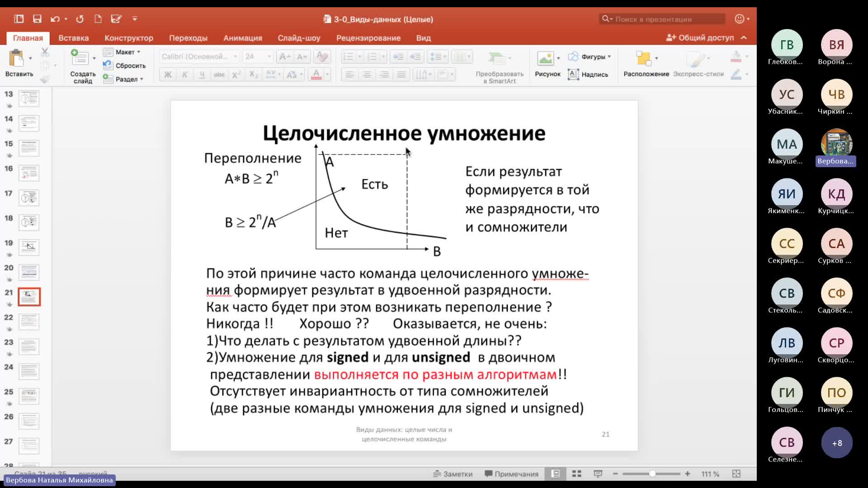Viewport: 868px width, 488px height.
Task: Toggle underline Ч formatting
Action: point(202,75)
